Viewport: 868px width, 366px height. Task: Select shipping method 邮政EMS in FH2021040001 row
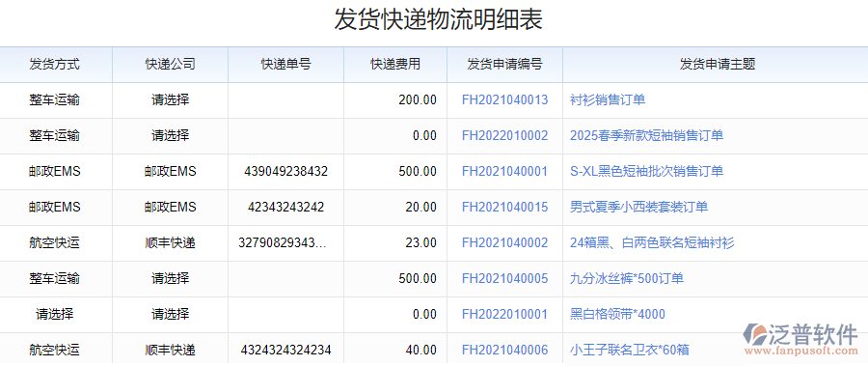pyautogui.click(x=54, y=171)
